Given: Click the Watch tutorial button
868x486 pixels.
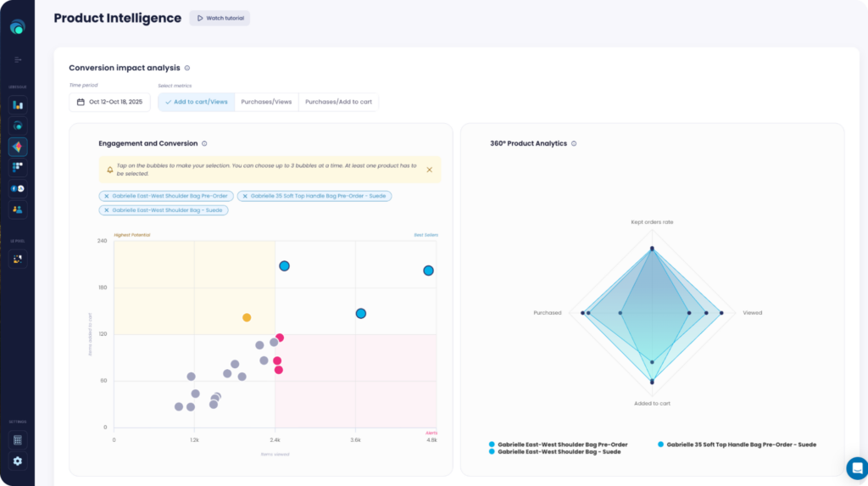Looking at the screenshot, I should point(220,18).
